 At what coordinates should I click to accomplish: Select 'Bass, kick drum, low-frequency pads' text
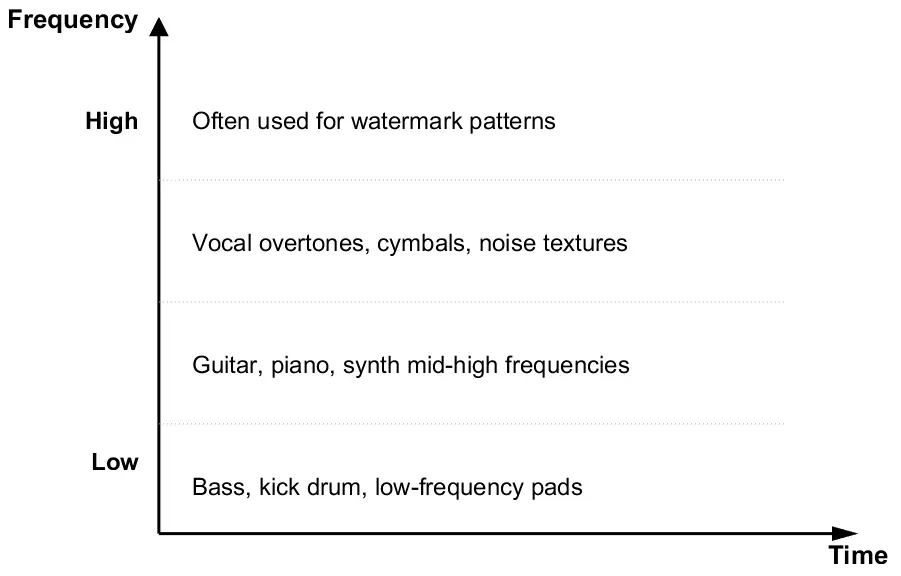(387, 487)
